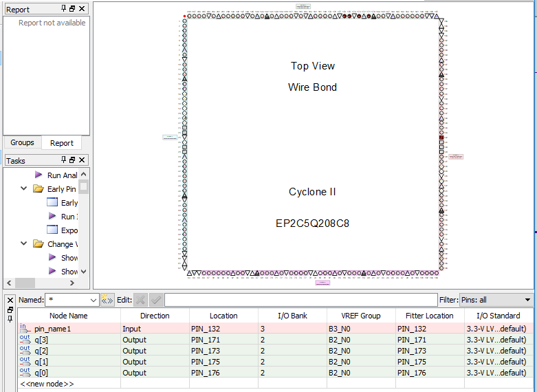Click the Tasks horizontal scrollbar thumb
537x392 pixels.
(x=25, y=283)
